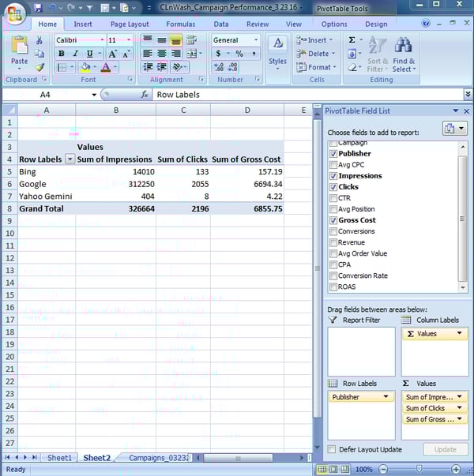Click the Update button in field list
474x476 pixels.
(x=445, y=449)
